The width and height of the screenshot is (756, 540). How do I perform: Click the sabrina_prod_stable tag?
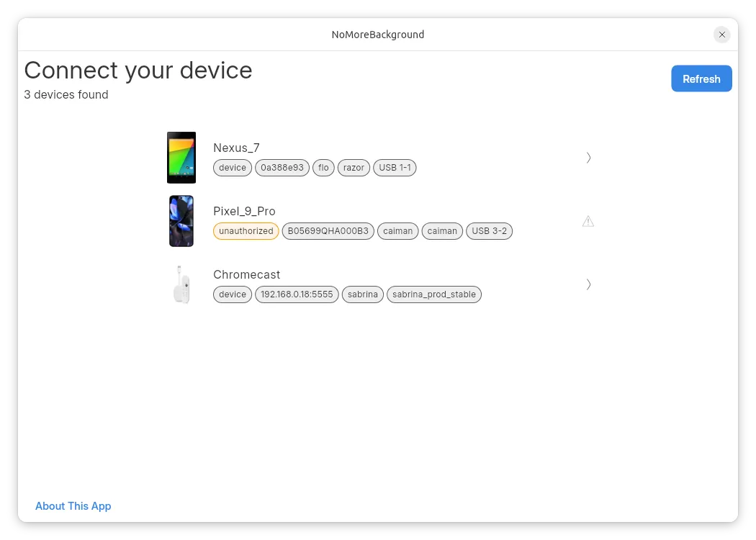434,294
